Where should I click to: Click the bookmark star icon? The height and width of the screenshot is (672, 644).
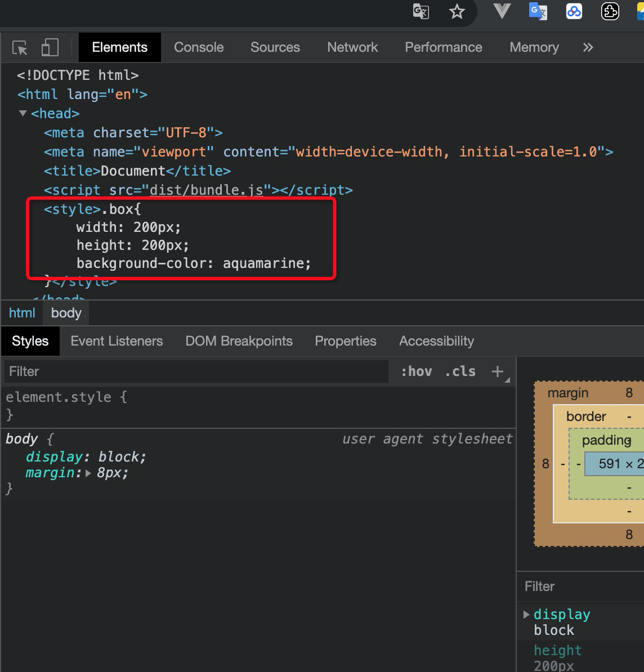point(457,11)
